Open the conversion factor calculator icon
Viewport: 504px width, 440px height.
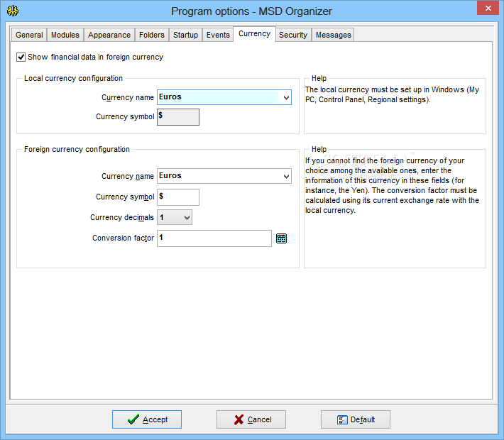[281, 238]
